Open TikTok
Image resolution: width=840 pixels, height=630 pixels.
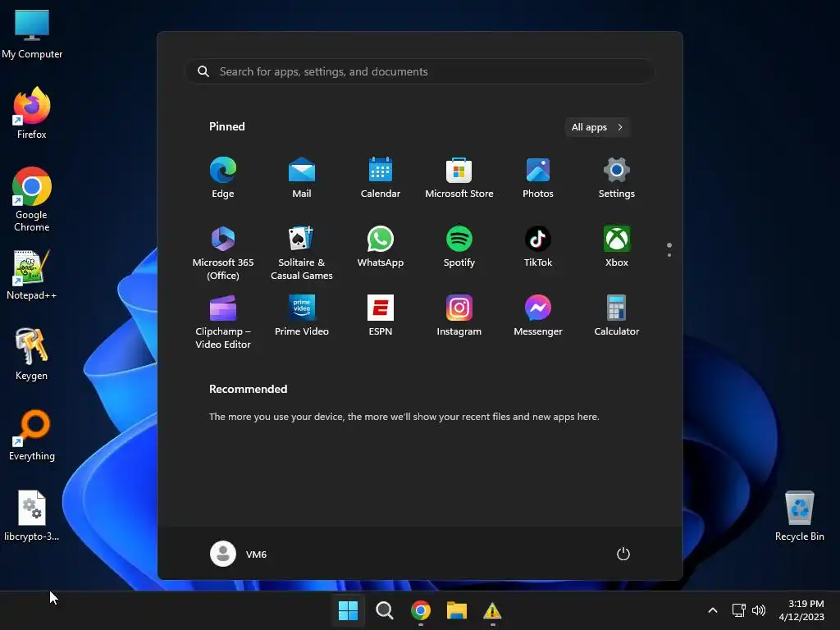point(538,247)
